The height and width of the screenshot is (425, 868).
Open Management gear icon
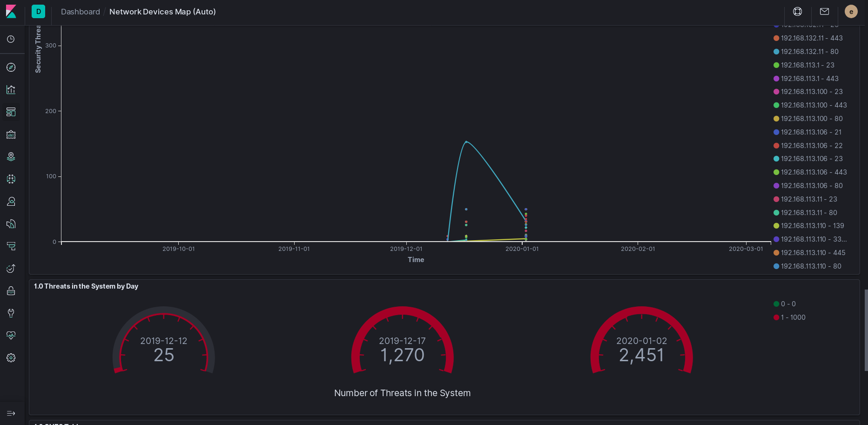pos(11,358)
